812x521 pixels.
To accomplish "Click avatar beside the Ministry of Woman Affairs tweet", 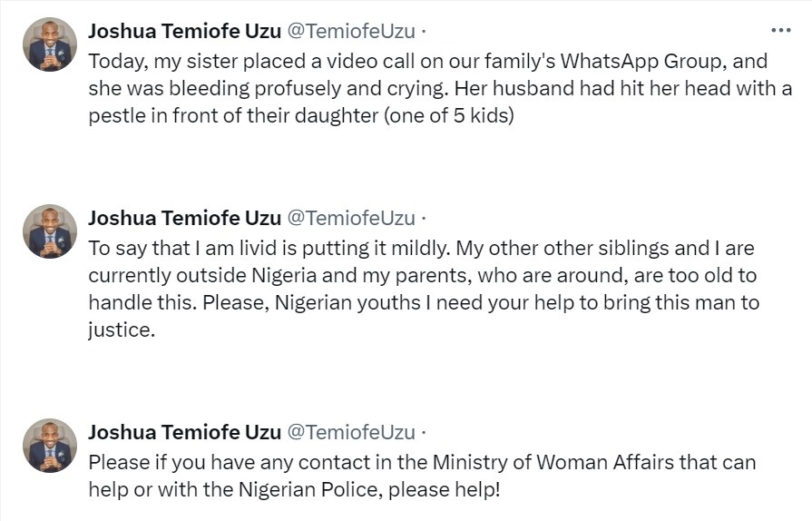I will click(51, 446).
